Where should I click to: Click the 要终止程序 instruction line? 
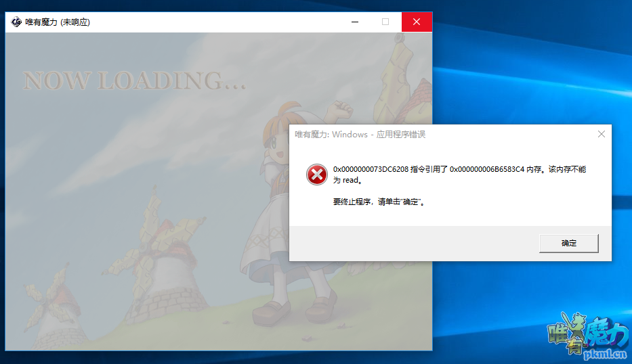(x=379, y=202)
